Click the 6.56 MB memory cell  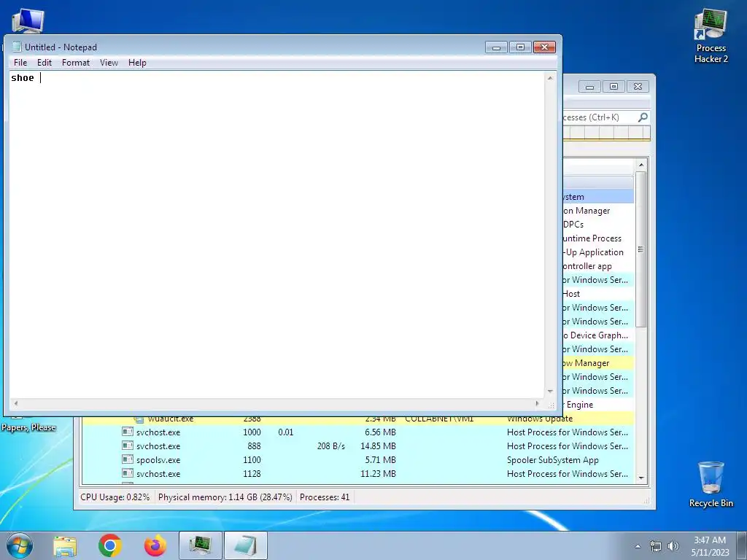[380, 432]
